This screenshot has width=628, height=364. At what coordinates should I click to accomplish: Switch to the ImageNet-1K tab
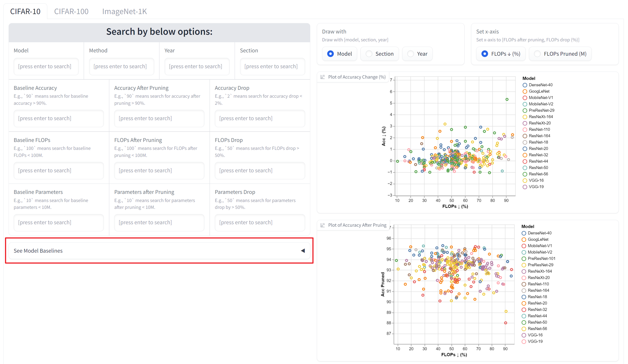coord(124,11)
